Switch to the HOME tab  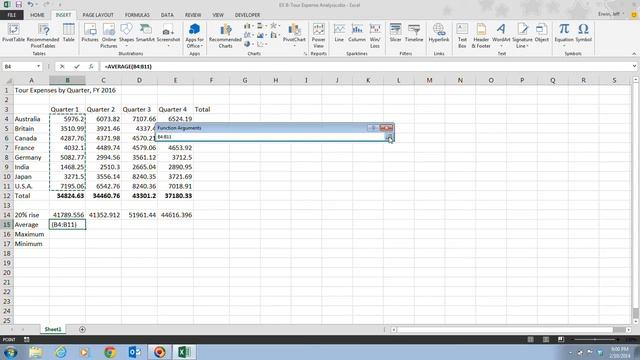coord(37,15)
